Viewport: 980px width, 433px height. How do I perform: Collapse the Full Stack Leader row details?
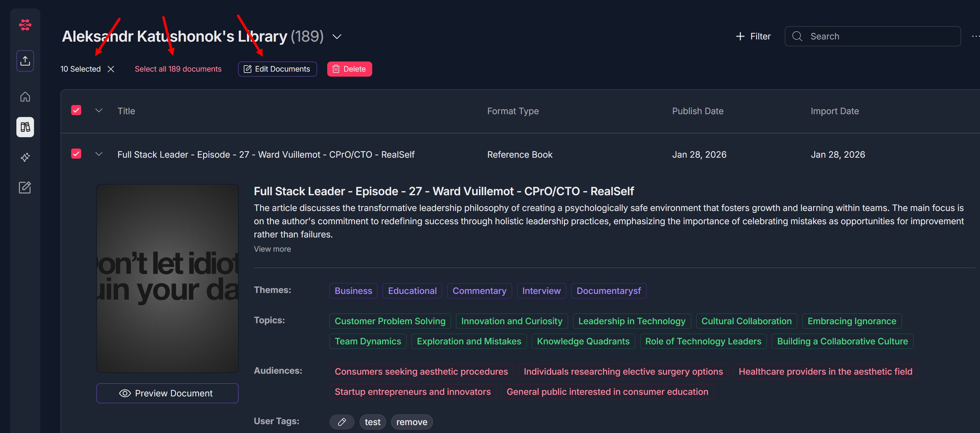click(99, 154)
